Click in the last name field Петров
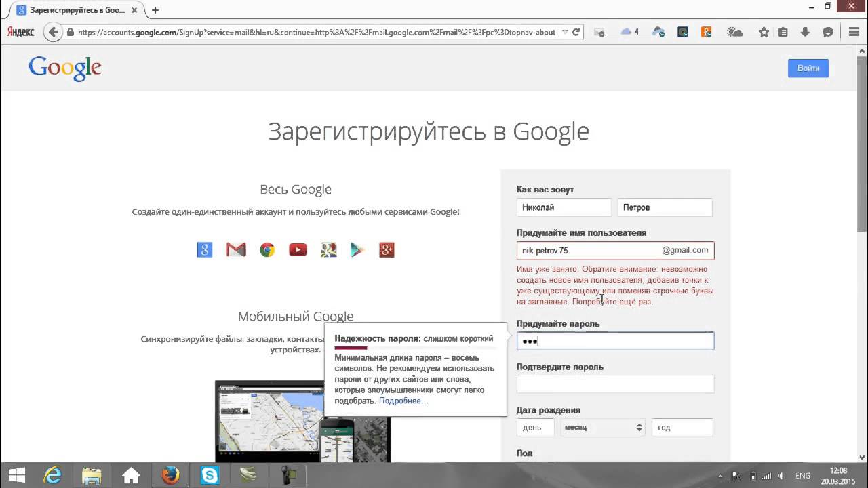 pos(665,207)
